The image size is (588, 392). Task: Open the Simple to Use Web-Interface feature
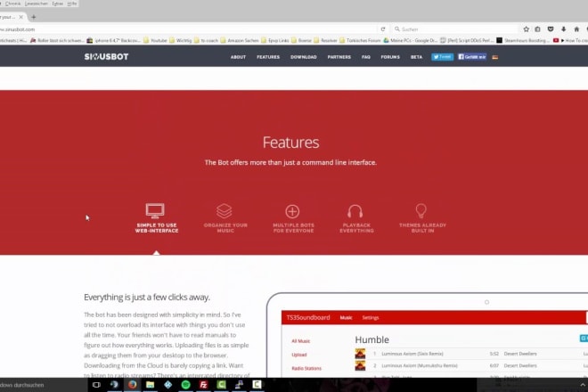(x=157, y=218)
